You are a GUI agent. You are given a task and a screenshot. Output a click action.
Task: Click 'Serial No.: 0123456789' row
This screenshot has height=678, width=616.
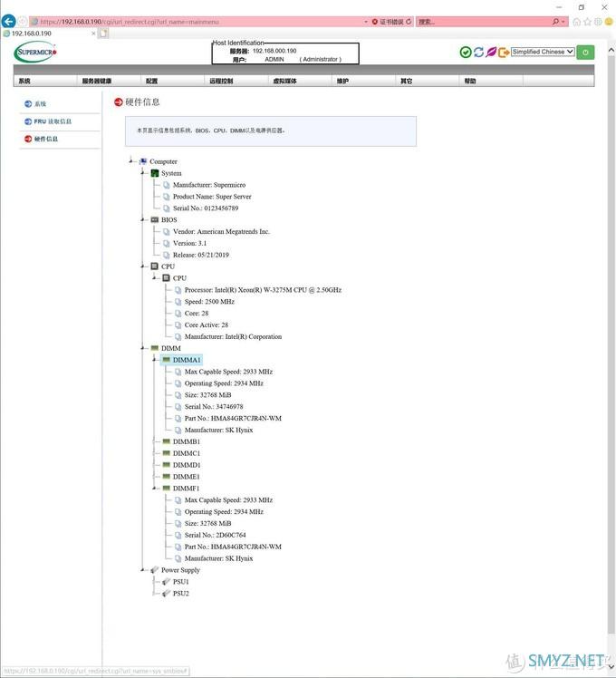206,208
